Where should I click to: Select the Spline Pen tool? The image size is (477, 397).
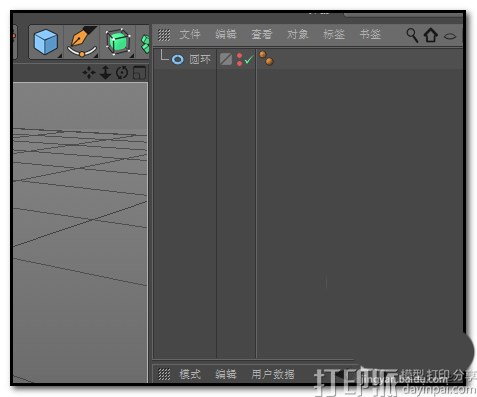pyautogui.click(x=82, y=42)
